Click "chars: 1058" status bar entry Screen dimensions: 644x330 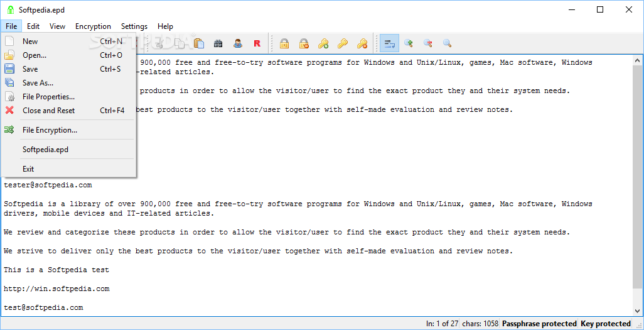click(x=481, y=324)
